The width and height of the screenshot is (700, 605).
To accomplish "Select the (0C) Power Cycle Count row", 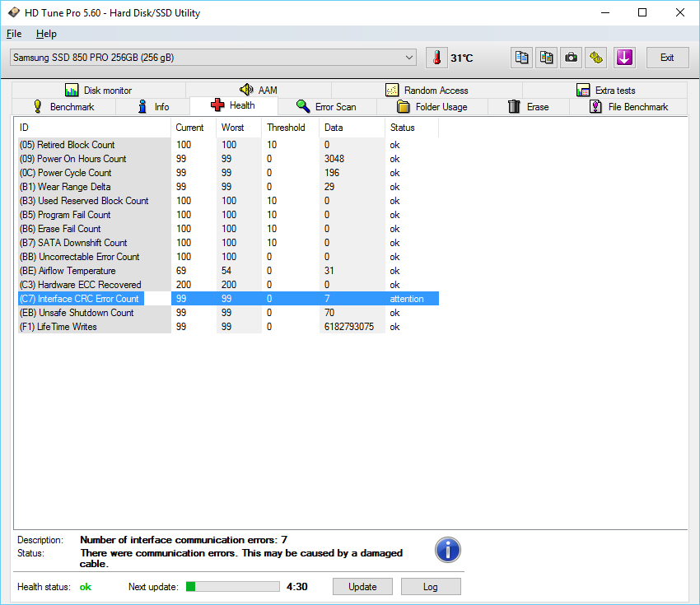I will (x=228, y=173).
